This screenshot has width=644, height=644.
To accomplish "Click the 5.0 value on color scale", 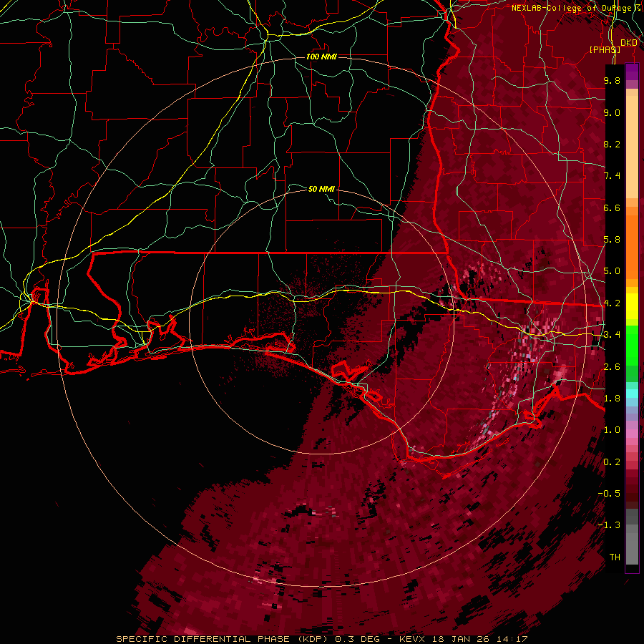I will tap(612, 271).
